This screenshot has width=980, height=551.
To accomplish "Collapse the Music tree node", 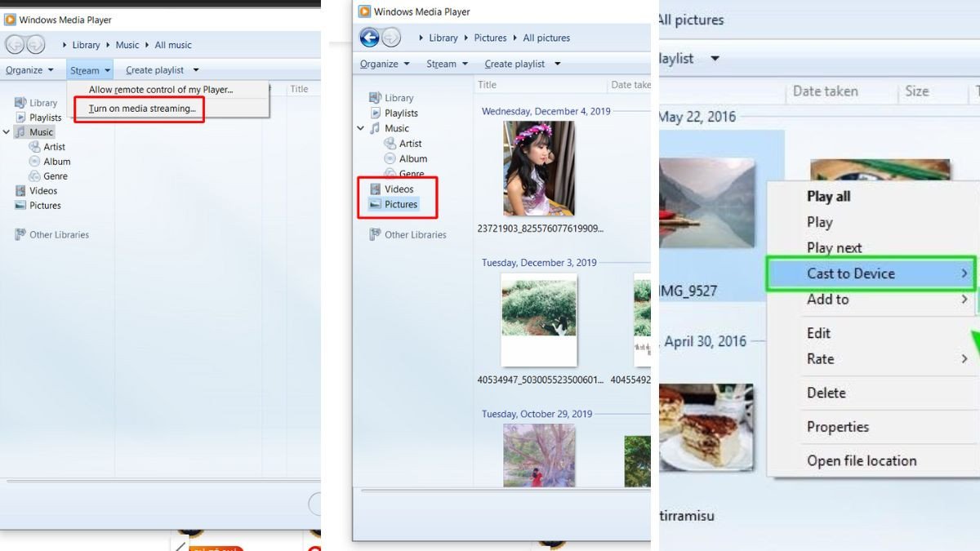I will [x=7, y=131].
